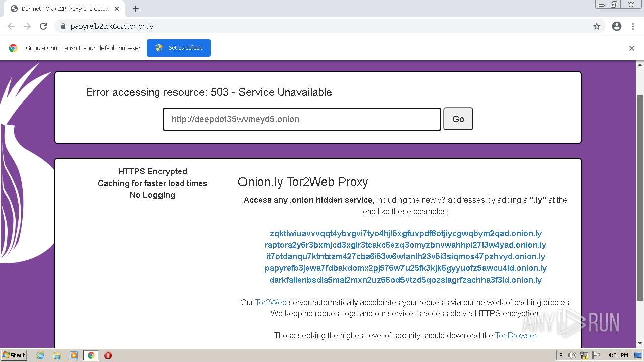Viewport: 644px width, 362px height.
Task: Open the papyrefb3jewa7fdbakdomx2pj576 onion.ly link
Action: pyautogui.click(x=406, y=268)
